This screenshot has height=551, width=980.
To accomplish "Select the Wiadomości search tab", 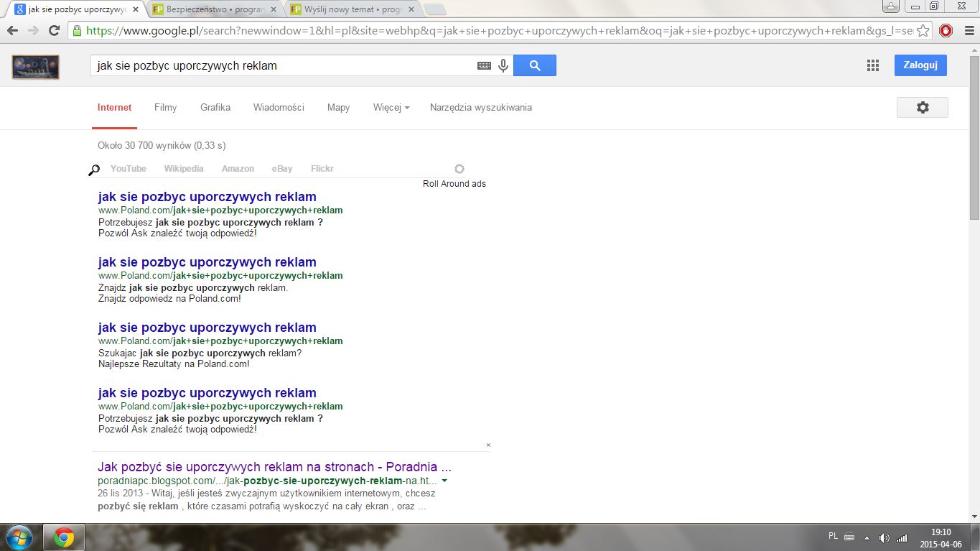I will 279,107.
